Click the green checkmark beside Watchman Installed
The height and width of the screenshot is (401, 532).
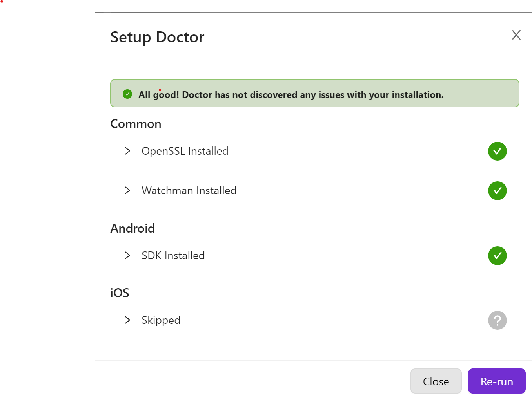[497, 191]
